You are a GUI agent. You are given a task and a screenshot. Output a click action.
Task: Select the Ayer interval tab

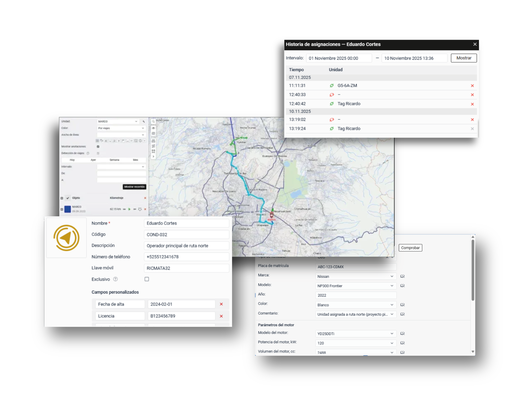point(93,160)
